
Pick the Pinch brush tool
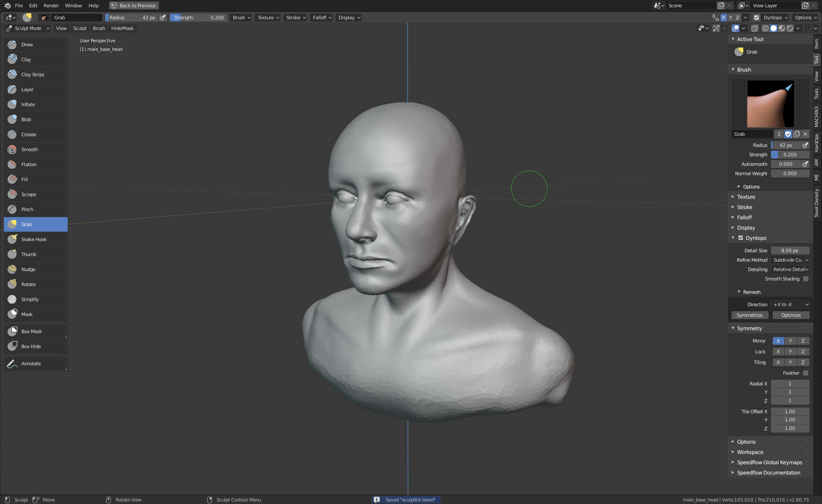27,209
